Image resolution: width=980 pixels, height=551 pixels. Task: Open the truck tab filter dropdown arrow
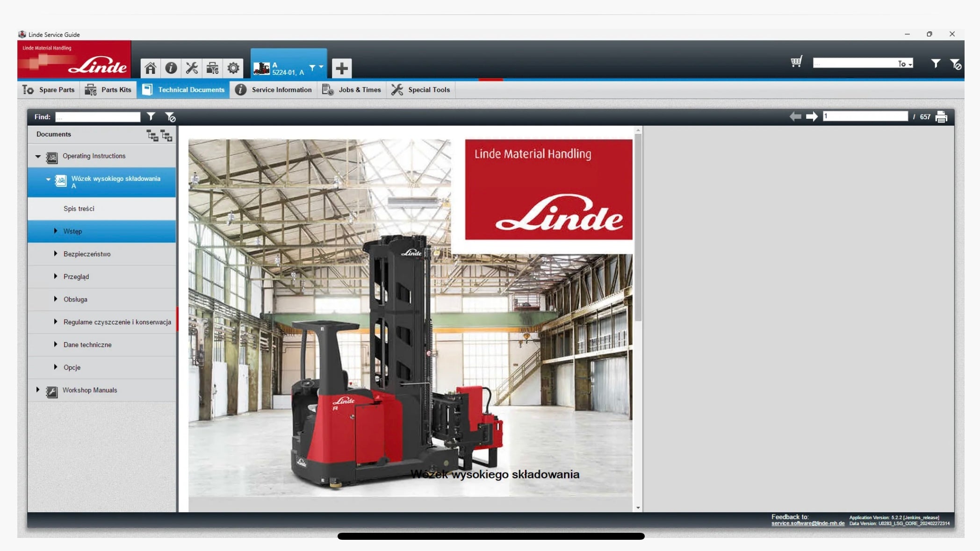(x=321, y=67)
